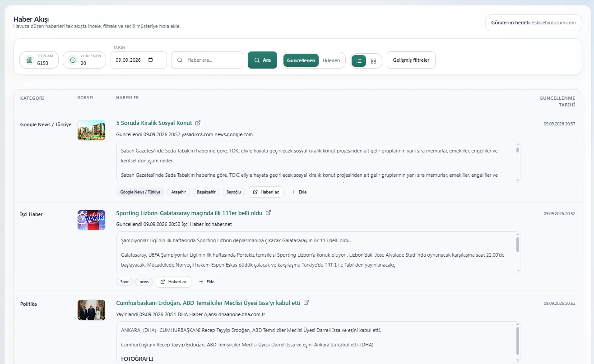
Task: Click the Sosyal Konut story thumbnail
Action: 91,130
